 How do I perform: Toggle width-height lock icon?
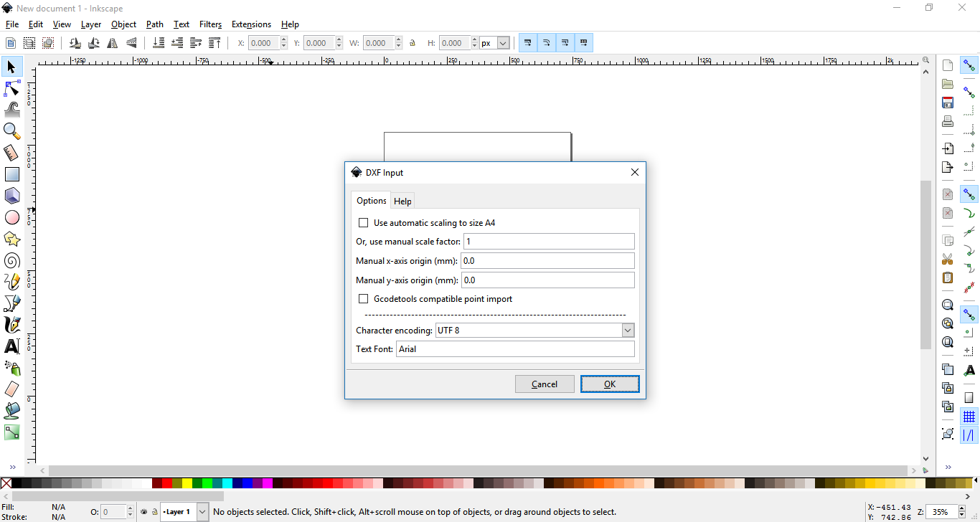pyautogui.click(x=413, y=43)
